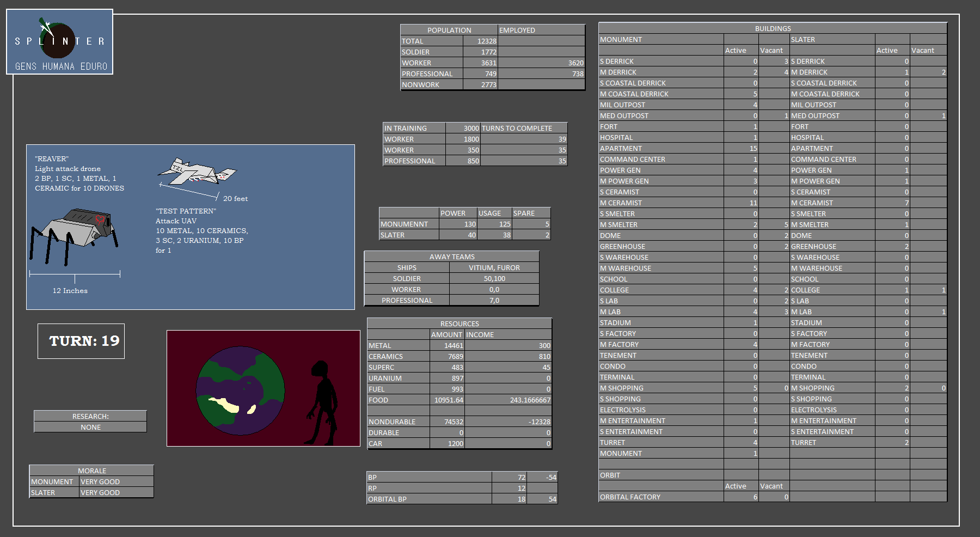The image size is (980, 537).
Task: Click the Reaver light attack drone illustration
Action: click(196, 172)
